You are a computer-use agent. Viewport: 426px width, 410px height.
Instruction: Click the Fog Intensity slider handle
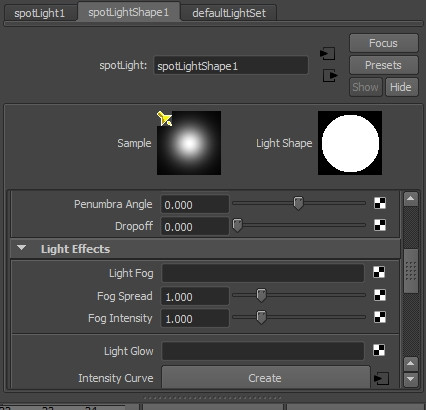click(261, 317)
